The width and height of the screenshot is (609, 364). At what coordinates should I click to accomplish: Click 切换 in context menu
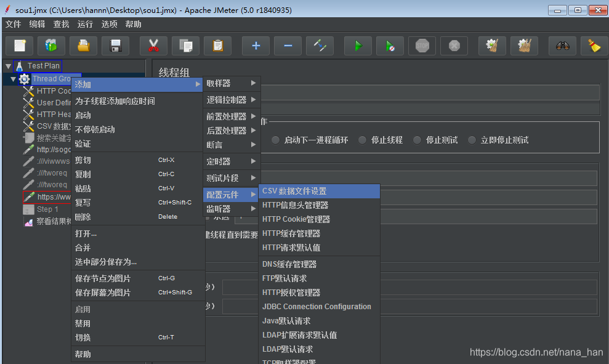pyautogui.click(x=138, y=338)
